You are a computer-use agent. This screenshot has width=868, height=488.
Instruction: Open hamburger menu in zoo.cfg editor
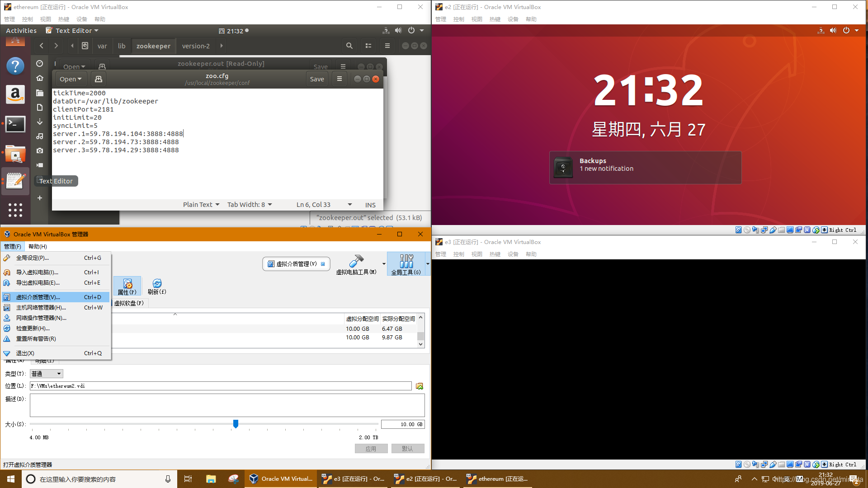[339, 79]
